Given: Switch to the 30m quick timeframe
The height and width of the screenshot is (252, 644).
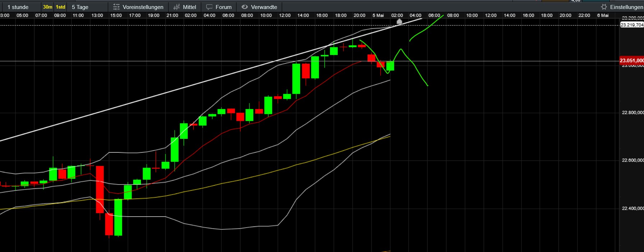Looking at the screenshot, I should click(x=47, y=7).
